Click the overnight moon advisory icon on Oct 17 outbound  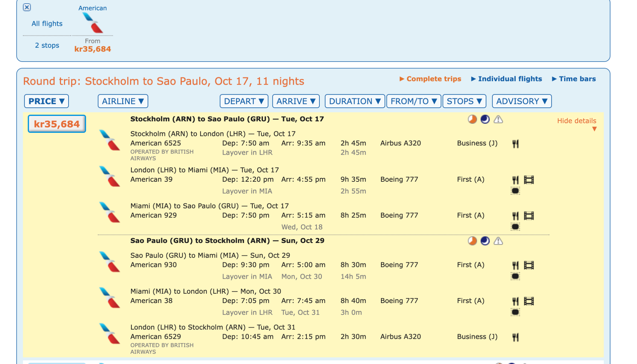coord(485,119)
